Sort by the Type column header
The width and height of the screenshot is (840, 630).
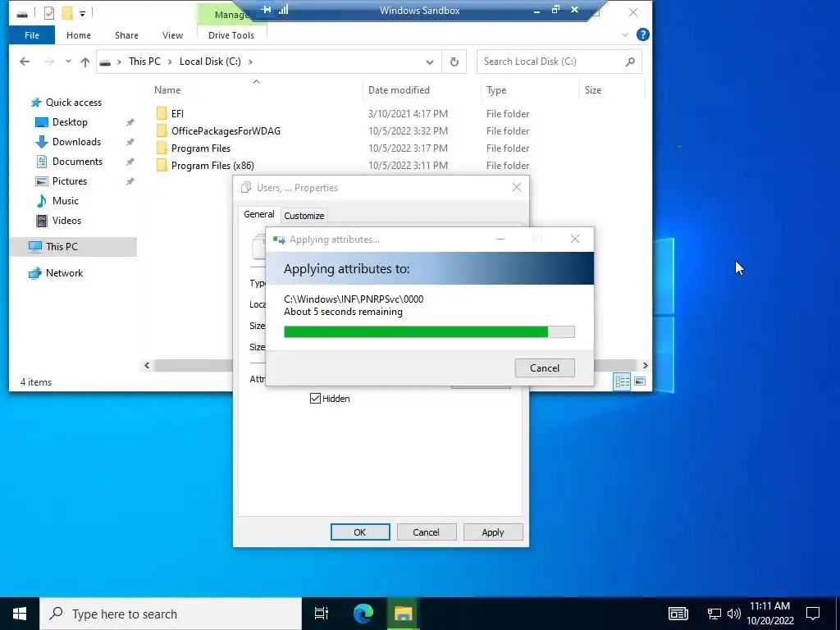496,90
